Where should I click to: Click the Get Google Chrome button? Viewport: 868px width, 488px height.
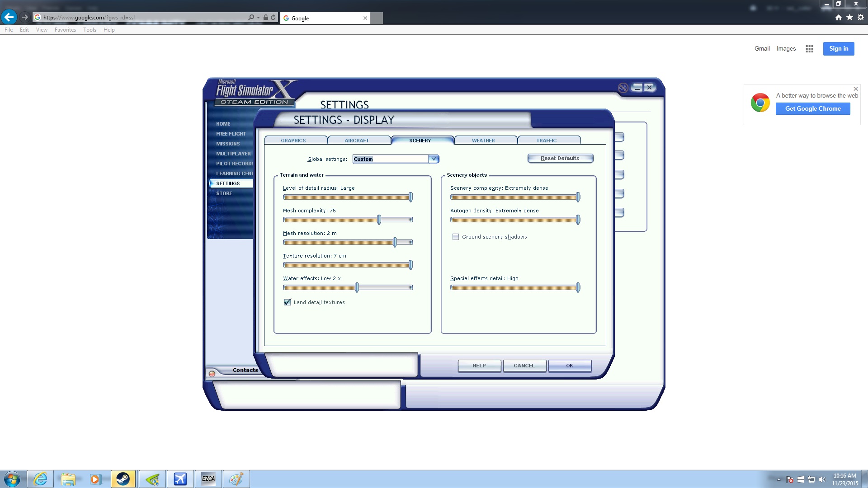point(812,109)
